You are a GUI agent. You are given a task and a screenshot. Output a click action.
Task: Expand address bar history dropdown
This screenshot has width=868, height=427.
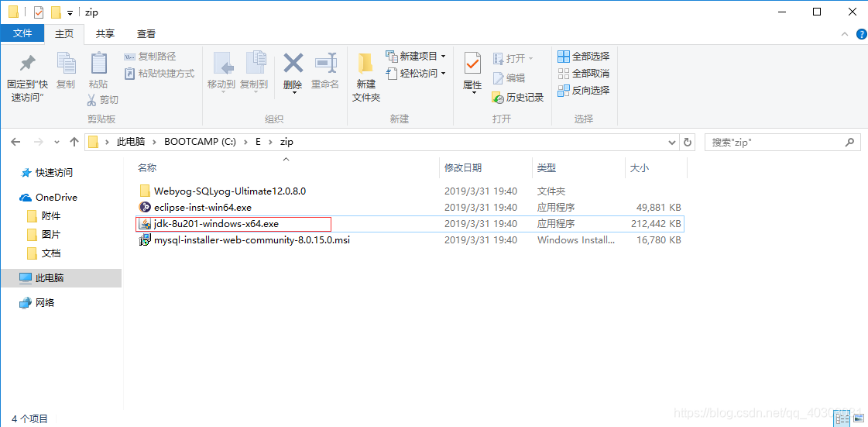click(673, 142)
